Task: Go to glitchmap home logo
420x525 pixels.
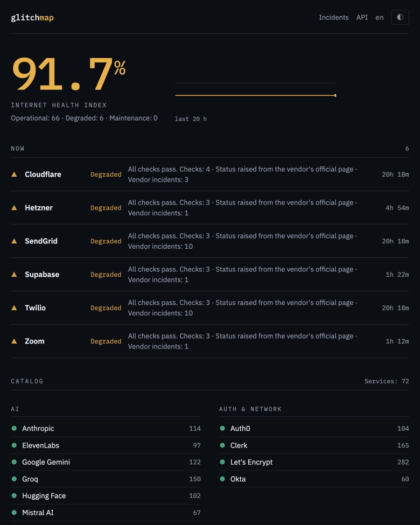Action: [x=32, y=17]
